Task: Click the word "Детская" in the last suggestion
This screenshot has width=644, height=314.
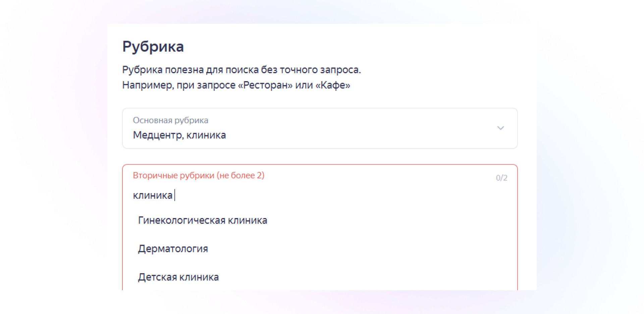Action: pyautogui.click(x=157, y=277)
